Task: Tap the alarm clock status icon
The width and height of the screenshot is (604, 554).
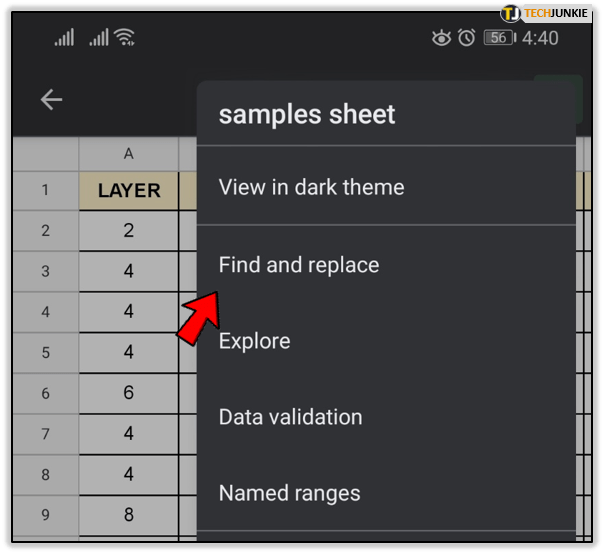Action: 466,38
